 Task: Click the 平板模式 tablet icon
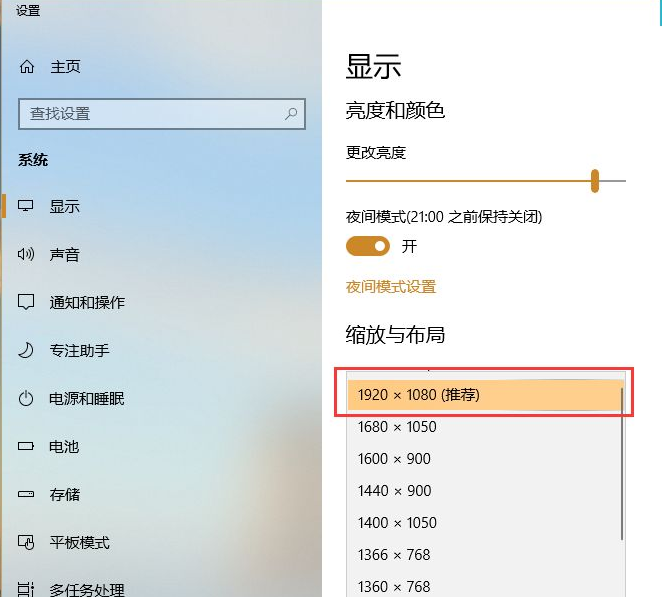(27, 543)
